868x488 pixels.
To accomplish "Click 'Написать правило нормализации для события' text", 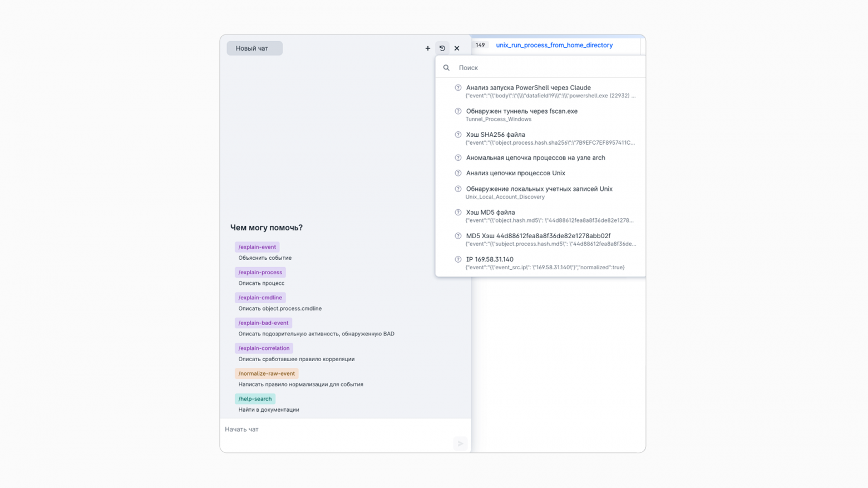I will pos(300,385).
